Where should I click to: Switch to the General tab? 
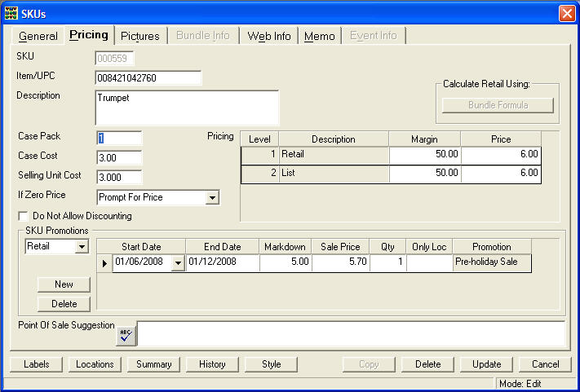(x=38, y=36)
